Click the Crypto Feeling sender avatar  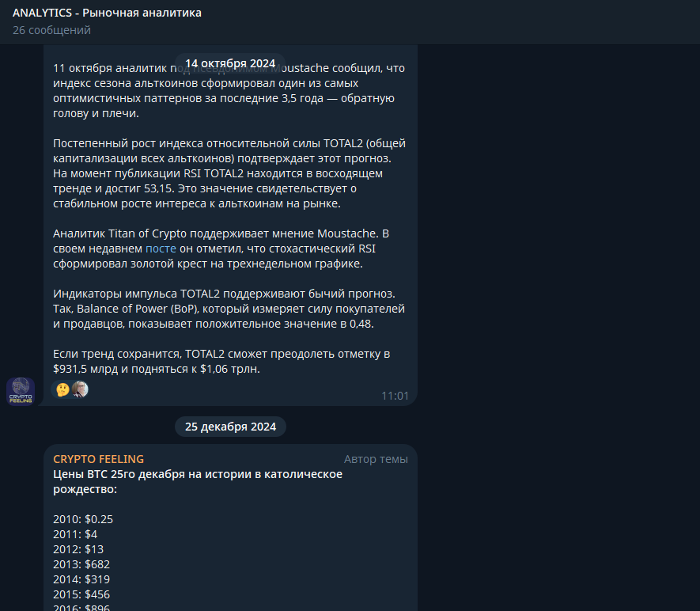[21, 391]
